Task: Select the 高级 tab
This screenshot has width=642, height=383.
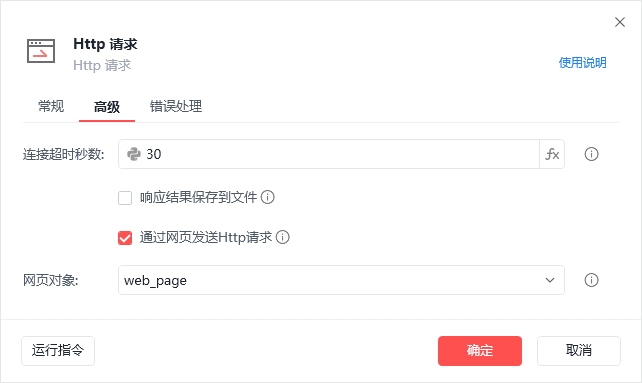Action: [x=107, y=107]
